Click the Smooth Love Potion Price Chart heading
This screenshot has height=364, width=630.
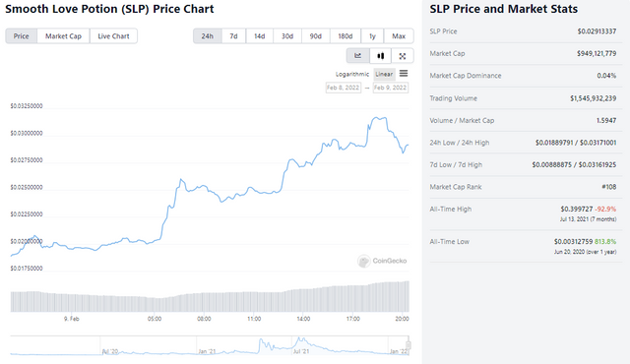[109, 9]
